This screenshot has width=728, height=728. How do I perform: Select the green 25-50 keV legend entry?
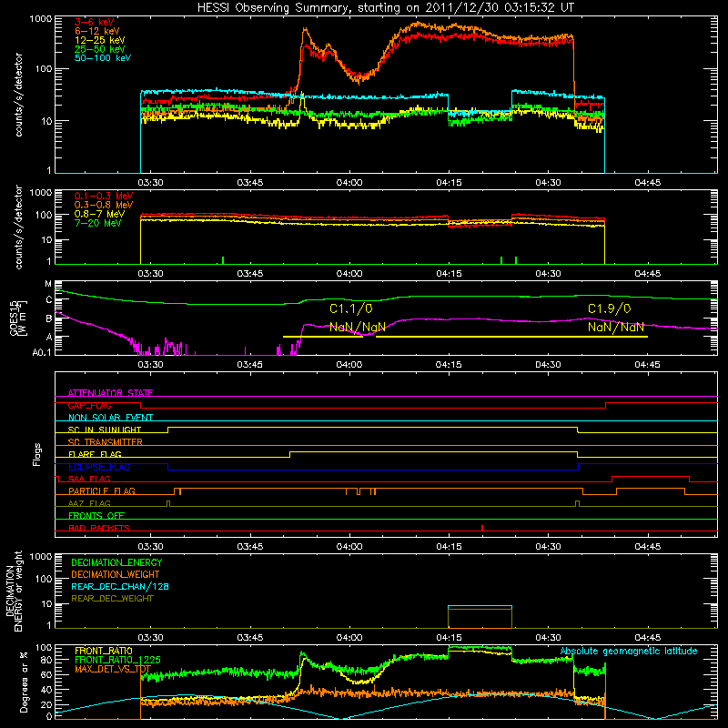pos(100,49)
